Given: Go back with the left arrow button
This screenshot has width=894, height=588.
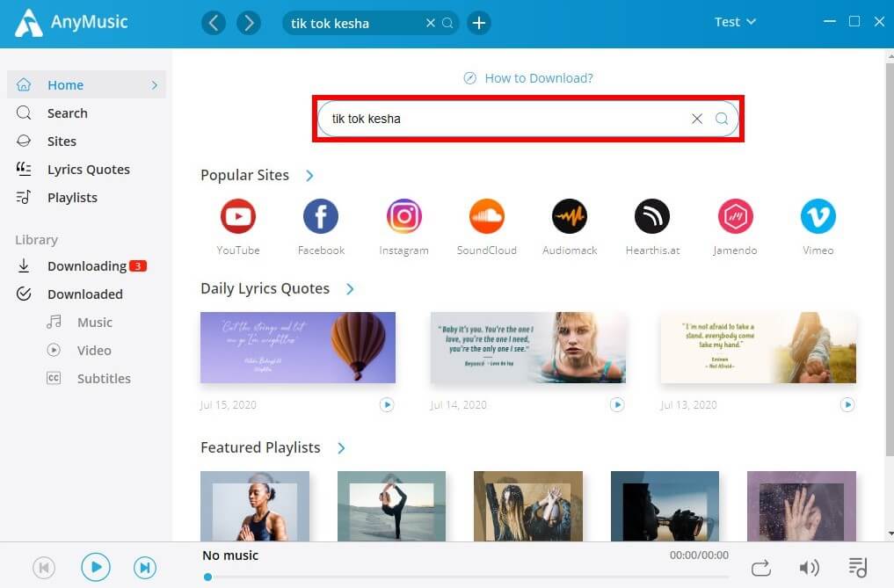Looking at the screenshot, I should pos(214,24).
